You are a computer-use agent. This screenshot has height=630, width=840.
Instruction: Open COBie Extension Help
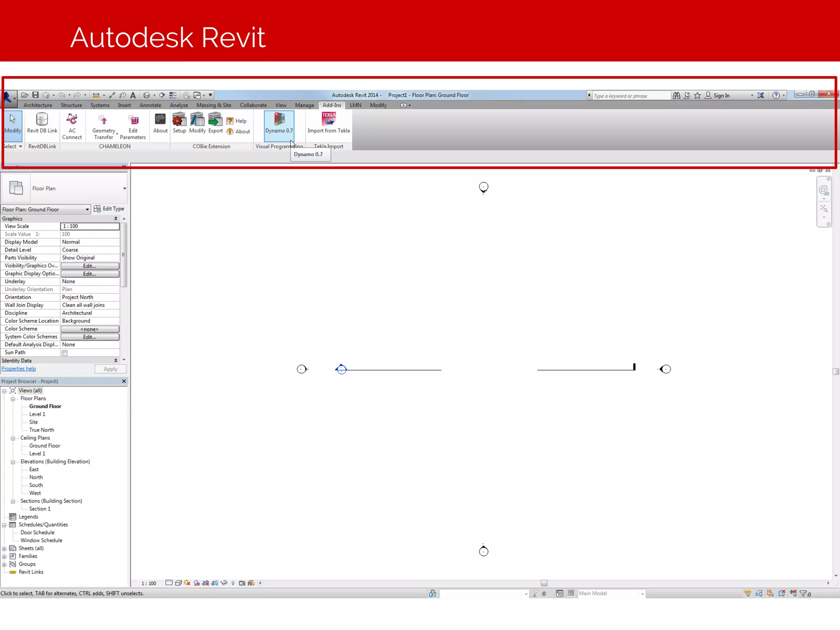(237, 121)
